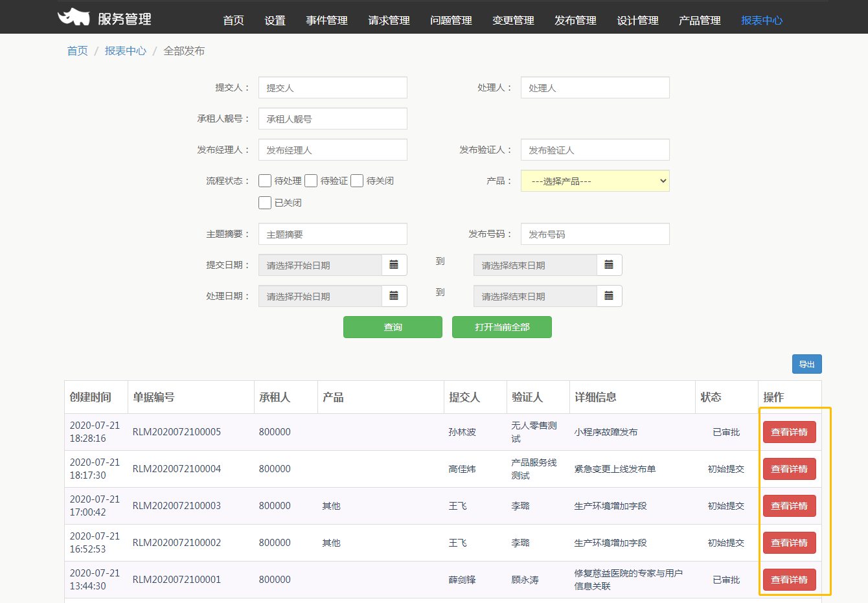Open 报表中心 menu

762,20
